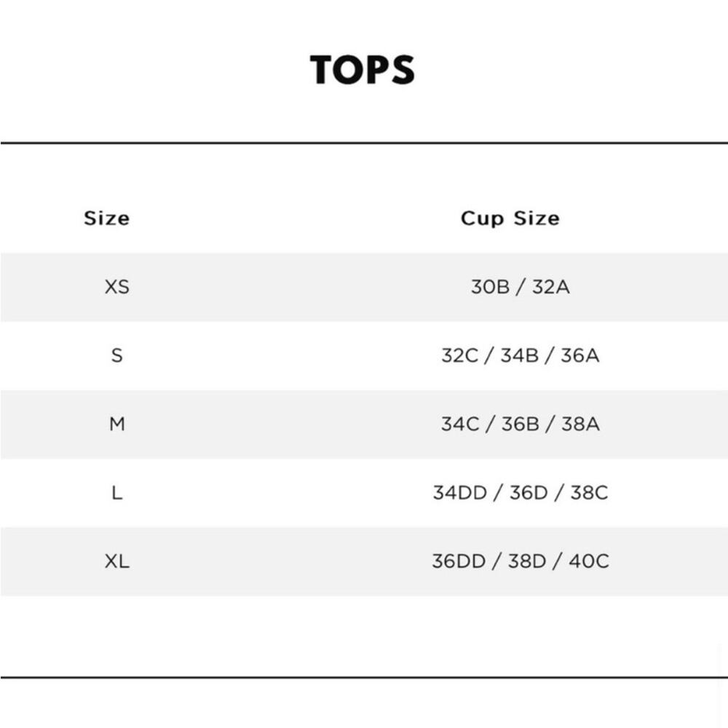Select the Size column header

(x=107, y=218)
